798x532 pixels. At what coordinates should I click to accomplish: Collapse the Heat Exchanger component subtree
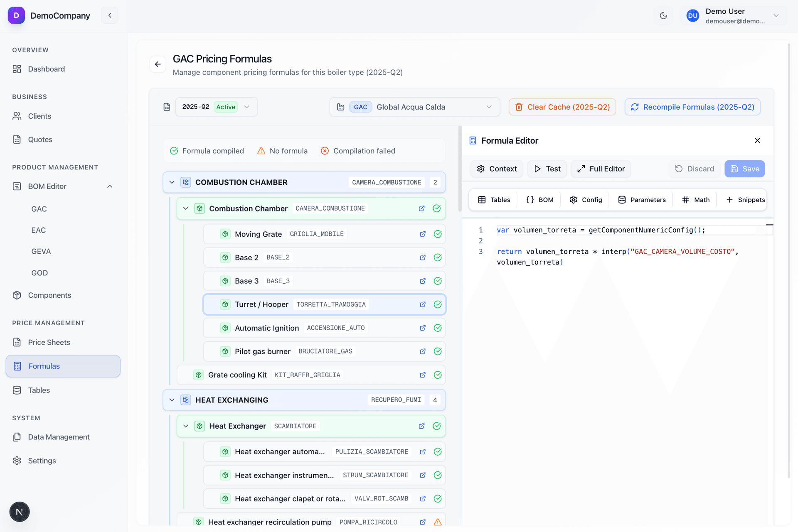pyautogui.click(x=186, y=426)
